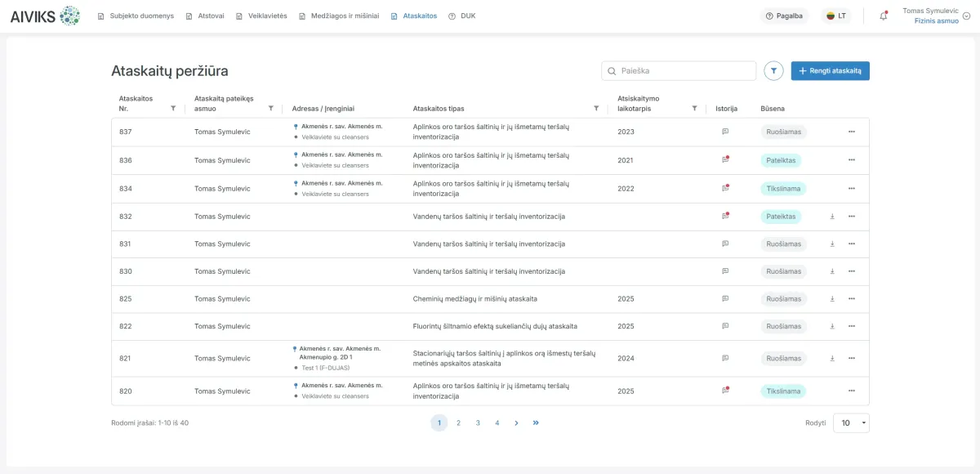This screenshot has width=980, height=474.
Task: Expand the Rodyti rows-per-page dropdown
Action: [x=851, y=423]
